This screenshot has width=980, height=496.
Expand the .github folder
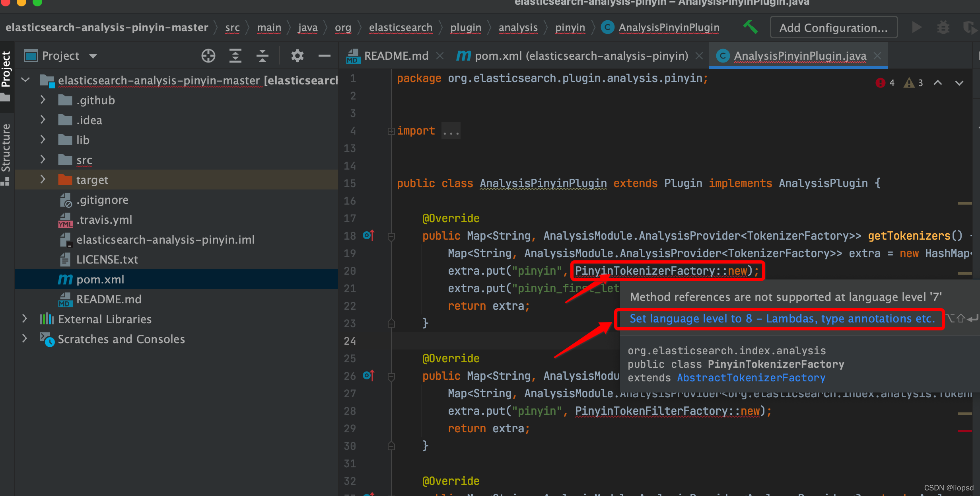pos(43,100)
